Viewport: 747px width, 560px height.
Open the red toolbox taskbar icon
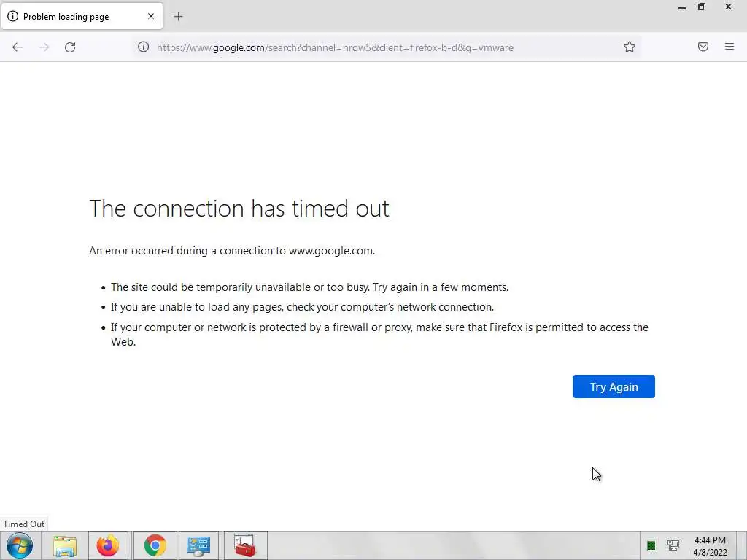245,545
